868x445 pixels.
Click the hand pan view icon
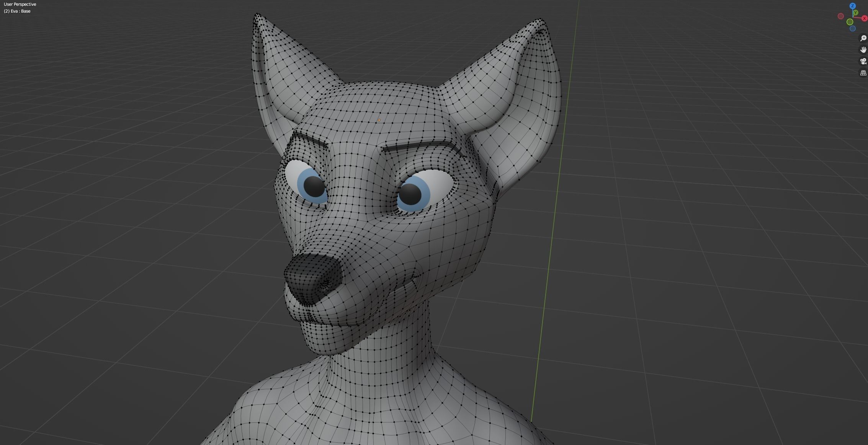click(x=863, y=50)
